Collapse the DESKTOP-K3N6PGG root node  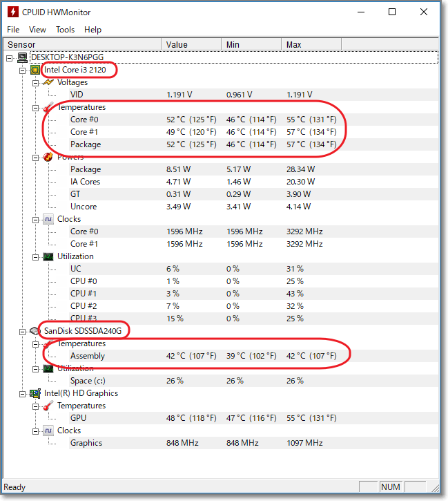10,57
